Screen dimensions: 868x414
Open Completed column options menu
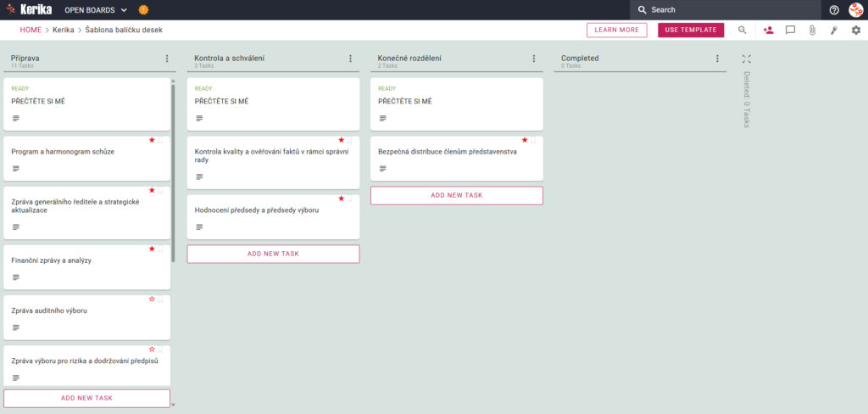pyautogui.click(x=717, y=59)
